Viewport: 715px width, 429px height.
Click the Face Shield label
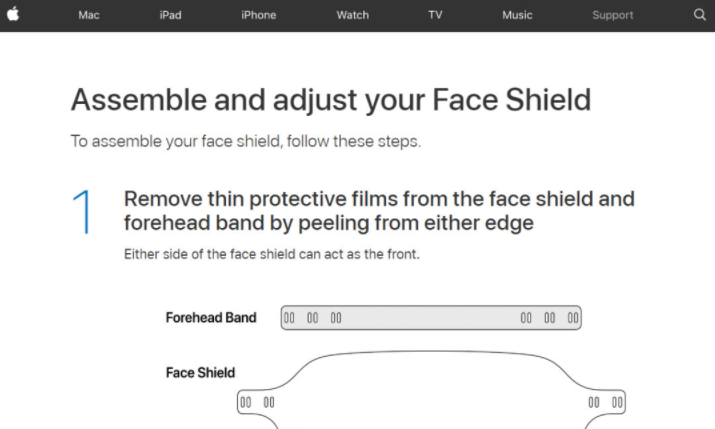point(200,372)
